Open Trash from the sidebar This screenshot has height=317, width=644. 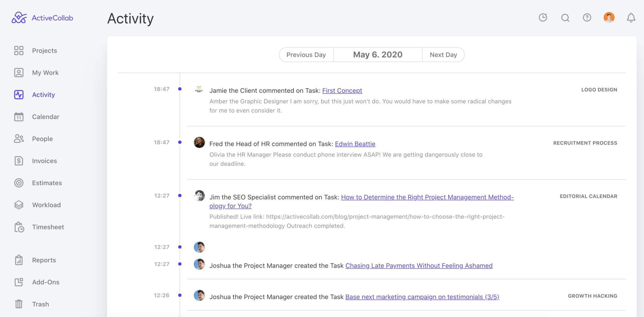pos(40,304)
